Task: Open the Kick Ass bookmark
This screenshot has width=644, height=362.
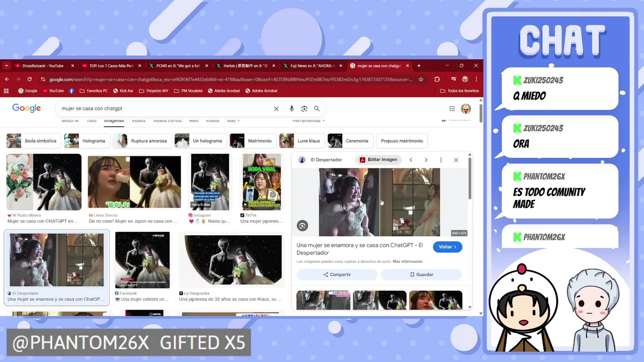Action: [123, 91]
